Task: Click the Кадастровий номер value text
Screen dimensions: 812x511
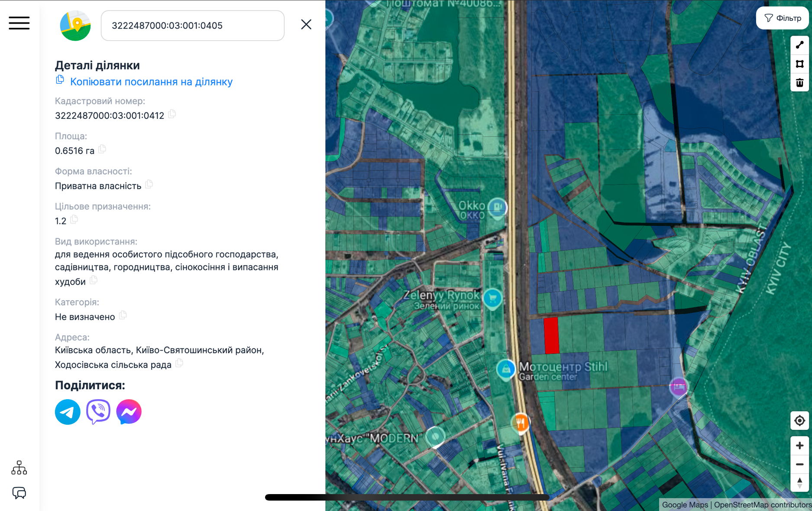Action: tap(110, 116)
